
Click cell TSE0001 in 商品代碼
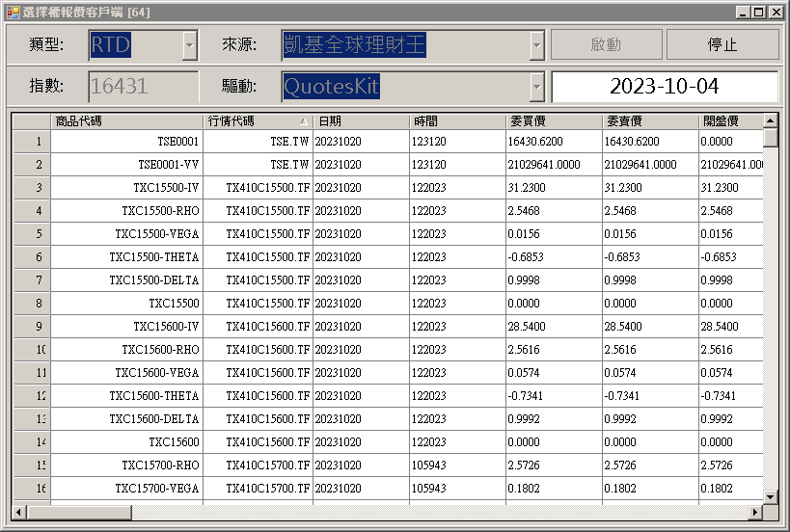coord(126,142)
